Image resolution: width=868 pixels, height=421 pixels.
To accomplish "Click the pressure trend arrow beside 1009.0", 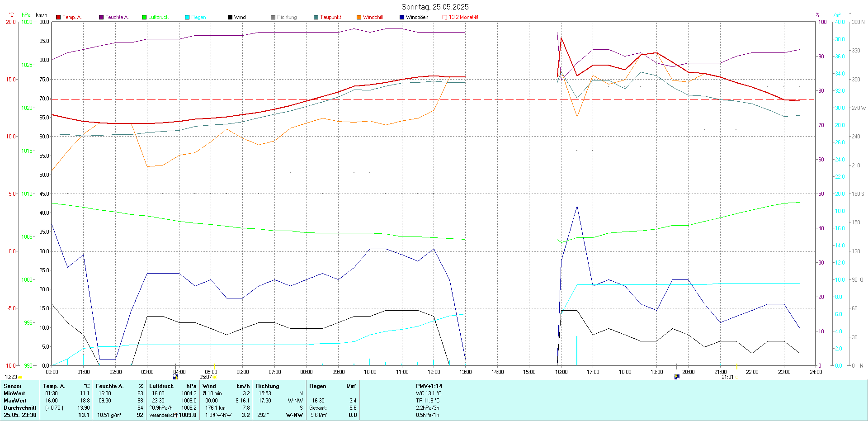I will 176,415.
